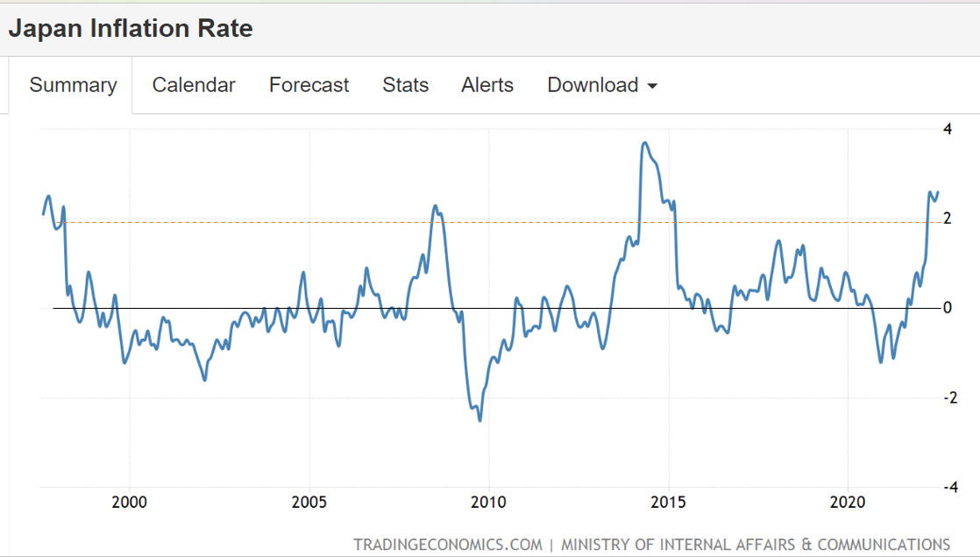Expand the Download dropdown menu
The width and height of the screenshot is (980, 557).
(x=593, y=85)
